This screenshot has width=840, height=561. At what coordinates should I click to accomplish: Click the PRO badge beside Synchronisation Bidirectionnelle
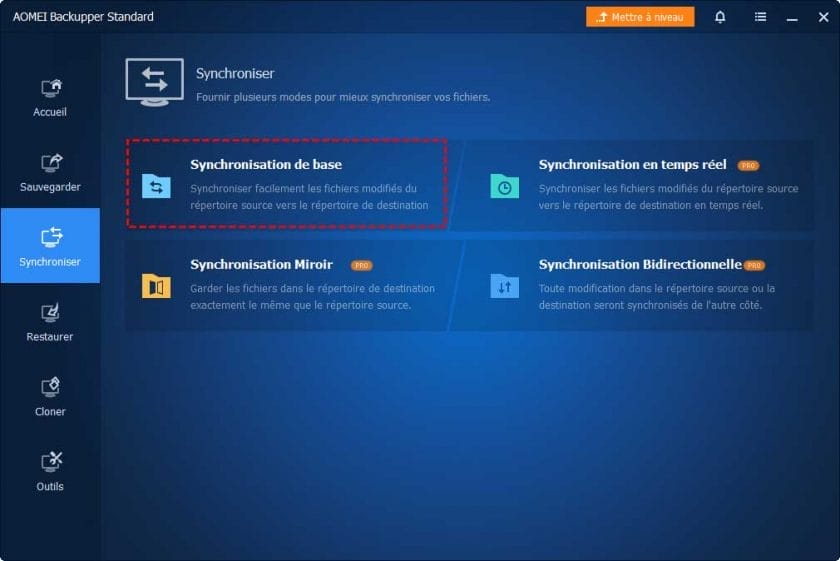754,265
